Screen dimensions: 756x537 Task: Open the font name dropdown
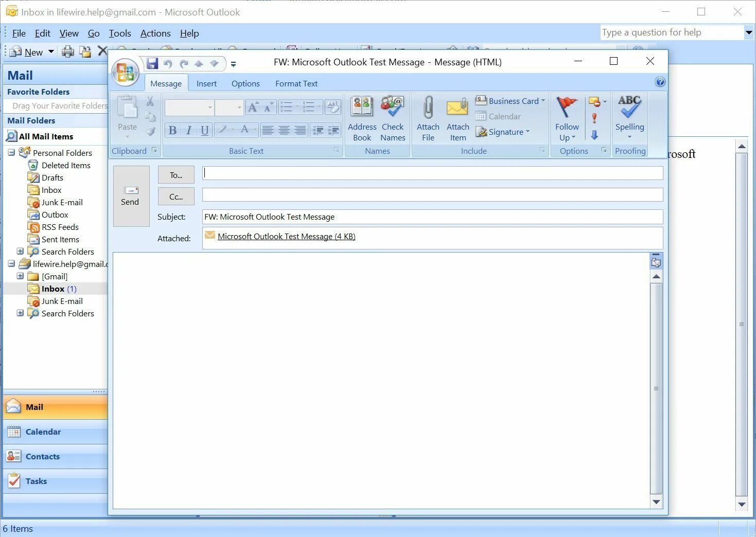(x=210, y=108)
